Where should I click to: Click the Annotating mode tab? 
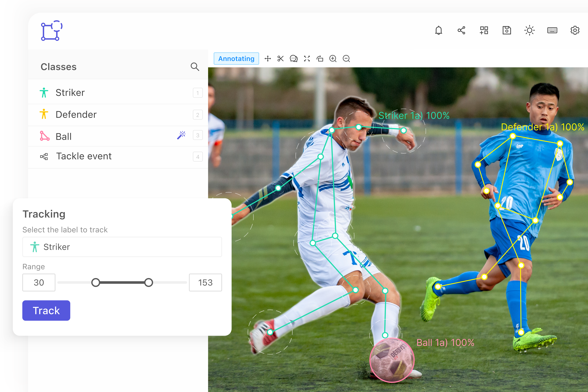(x=236, y=59)
